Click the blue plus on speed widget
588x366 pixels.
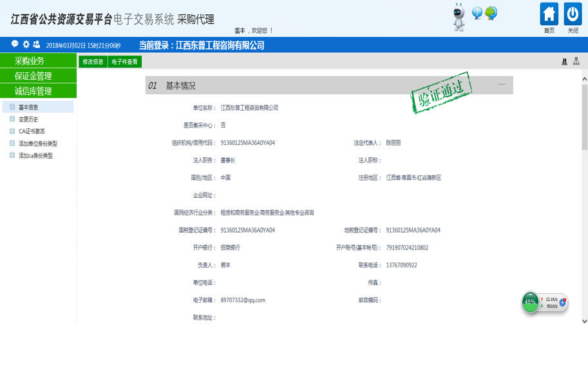[x=562, y=302]
